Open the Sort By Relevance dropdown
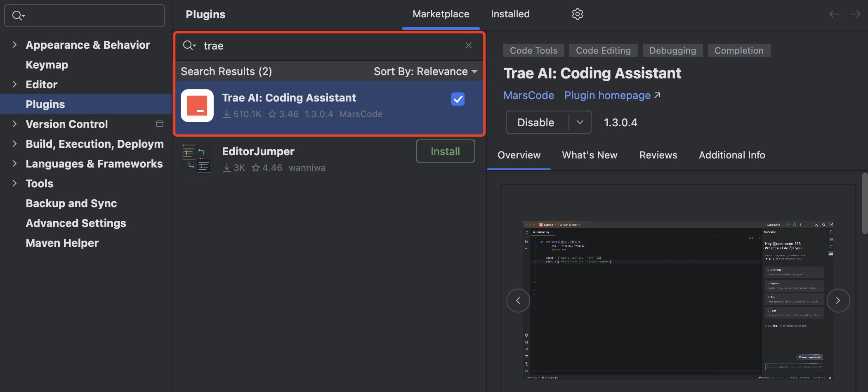 tap(425, 71)
